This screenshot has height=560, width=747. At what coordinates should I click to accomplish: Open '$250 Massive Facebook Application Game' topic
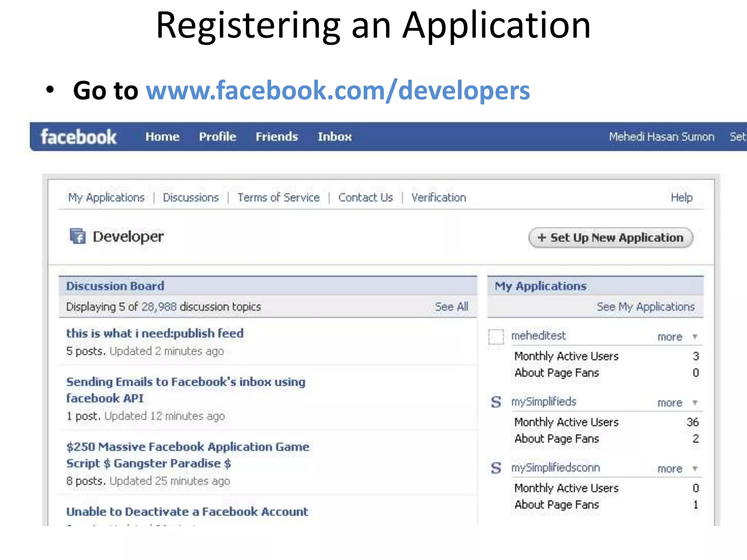point(188,455)
